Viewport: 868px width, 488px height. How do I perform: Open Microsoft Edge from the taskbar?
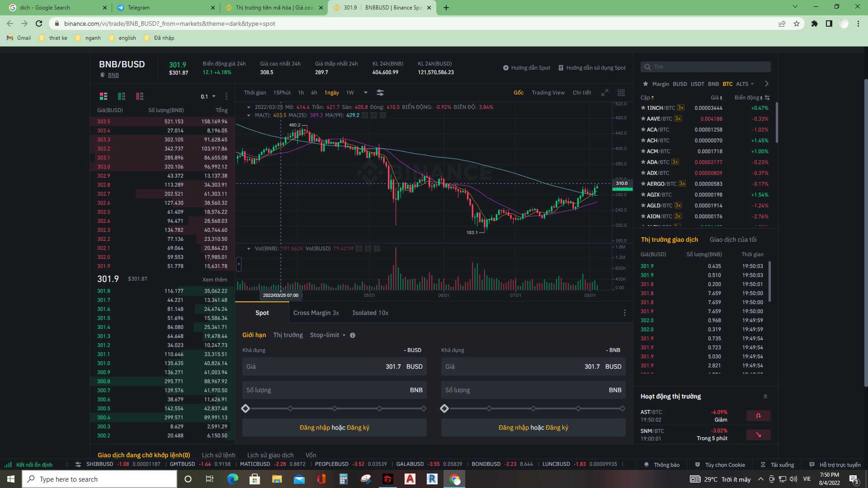pos(233,479)
